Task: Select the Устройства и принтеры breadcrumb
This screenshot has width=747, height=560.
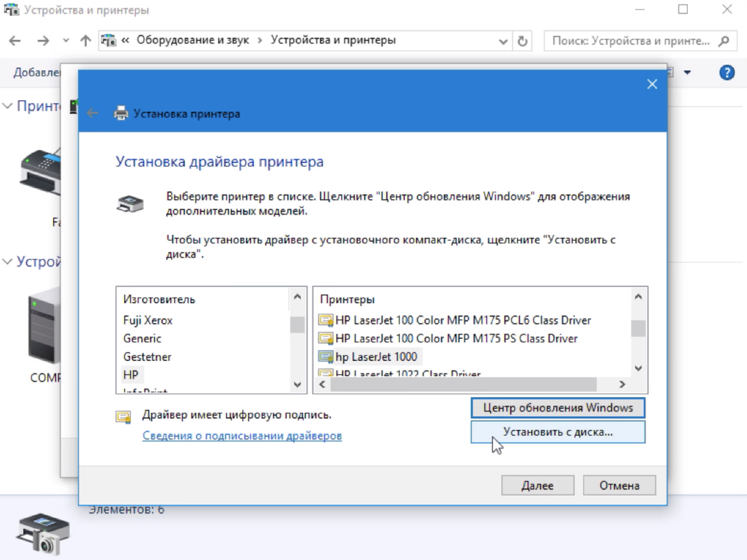Action: (333, 40)
